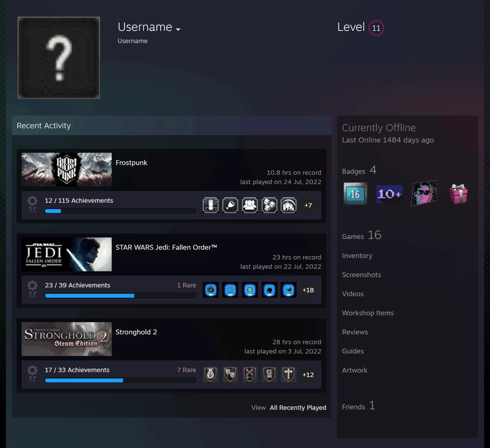490x448 pixels.
Task: Click Jedi Fallen Order's crossed sabers achievement icon
Action: coord(230,290)
